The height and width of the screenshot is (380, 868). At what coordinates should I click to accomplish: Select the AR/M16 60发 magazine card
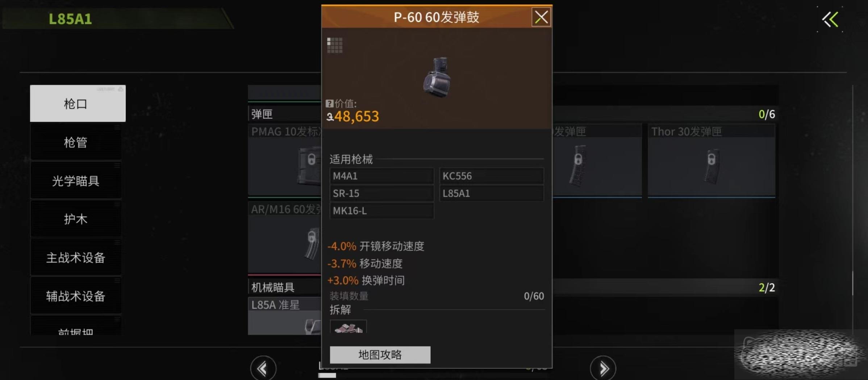[285, 238]
